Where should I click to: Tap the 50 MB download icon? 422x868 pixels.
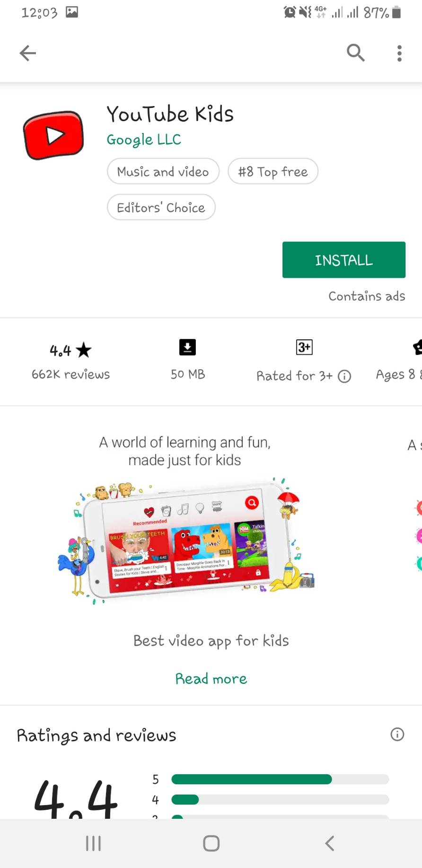[x=187, y=347]
